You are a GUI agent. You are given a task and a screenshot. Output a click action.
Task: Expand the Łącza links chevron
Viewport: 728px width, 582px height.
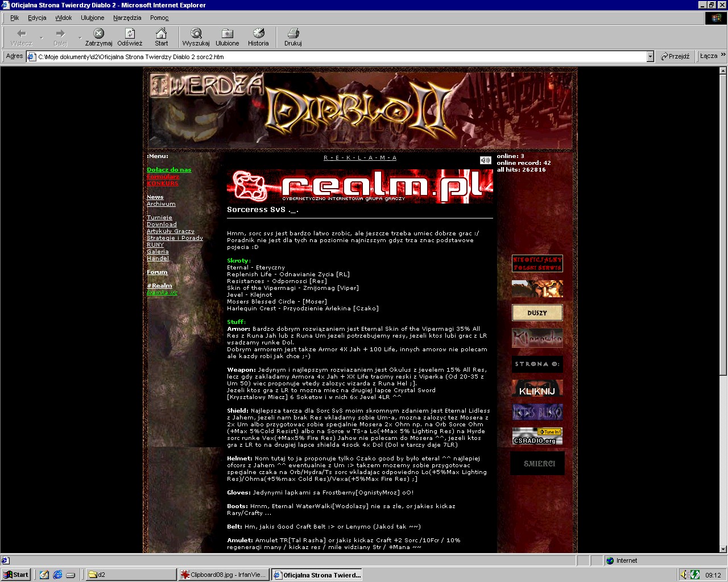(723, 55)
